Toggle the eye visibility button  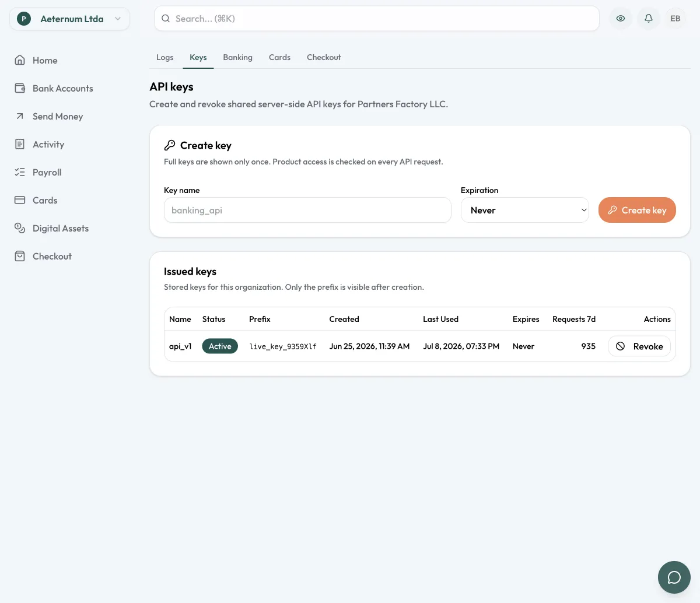pyautogui.click(x=621, y=19)
